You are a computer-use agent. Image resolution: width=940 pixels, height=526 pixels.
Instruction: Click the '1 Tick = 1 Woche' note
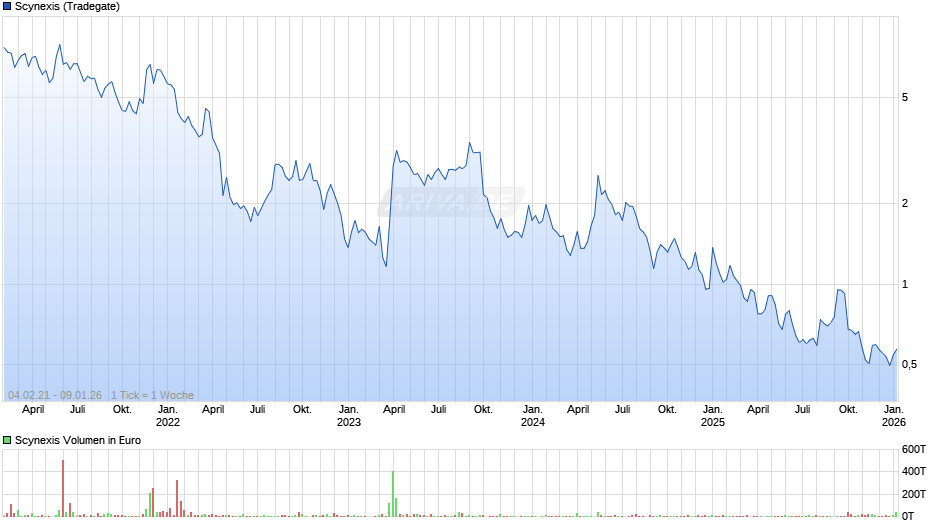[152, 395]
